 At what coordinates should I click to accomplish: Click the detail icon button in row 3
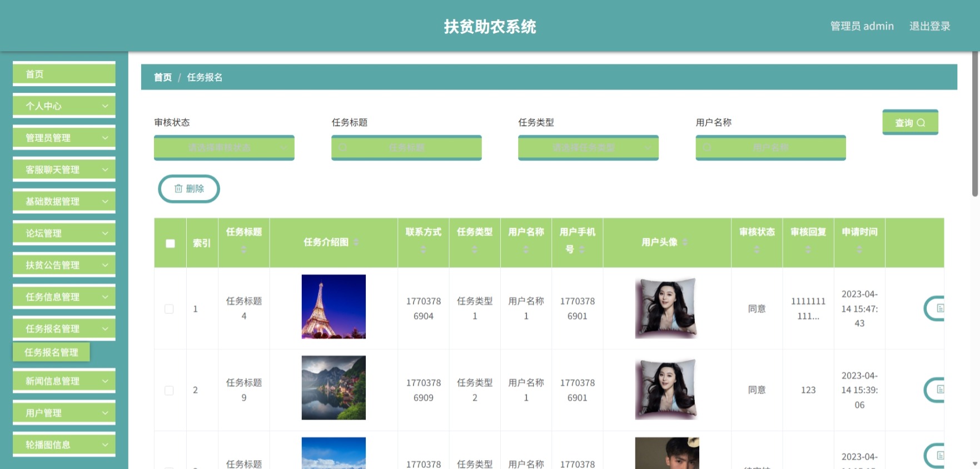click(935, 456)
